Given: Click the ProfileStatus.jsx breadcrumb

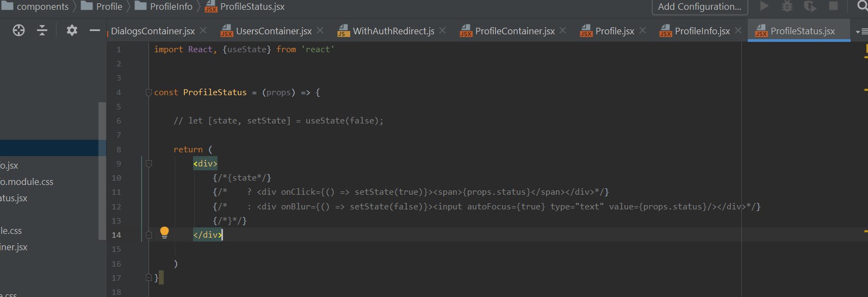Looking at the screenshot, I should coord(245,7).
